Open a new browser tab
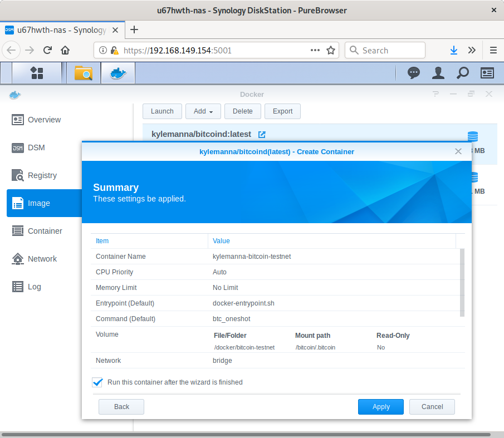Viewport: 504px width, 438px height. point(134,30)
